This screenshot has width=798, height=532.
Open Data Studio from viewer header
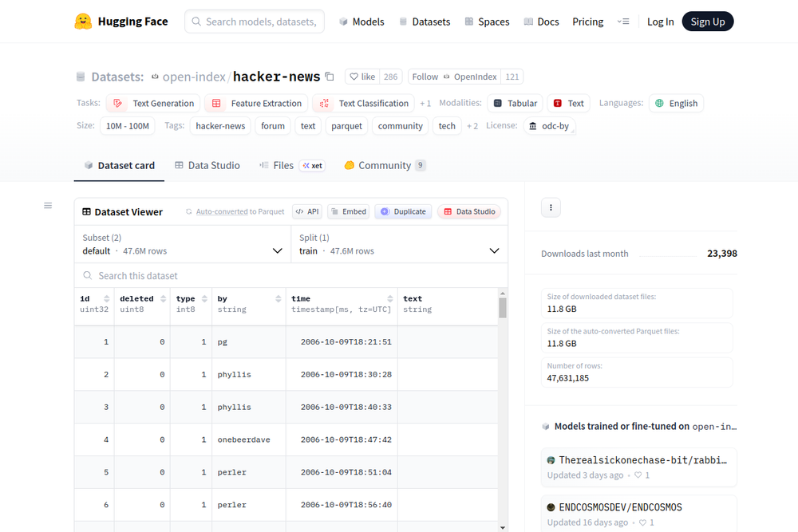pyautogui.click(x=469, y=211)
